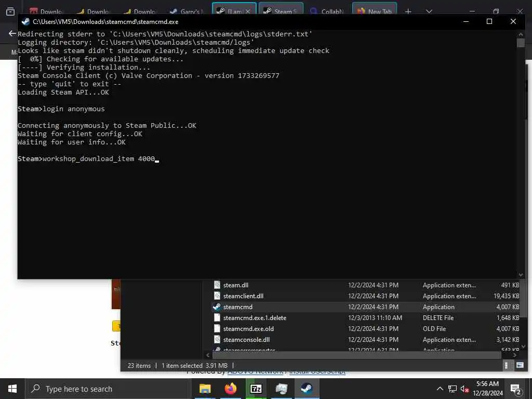Click the steamcmd Steam file icon in Explorer
Image resolution: width=532 pixels, height=399 pixels.
coord(217,307)
